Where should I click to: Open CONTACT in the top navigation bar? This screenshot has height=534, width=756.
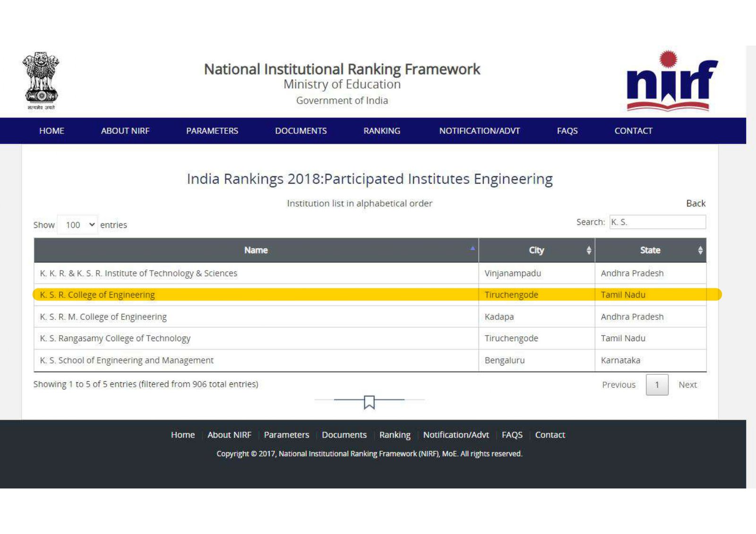(x=633, y=131)
